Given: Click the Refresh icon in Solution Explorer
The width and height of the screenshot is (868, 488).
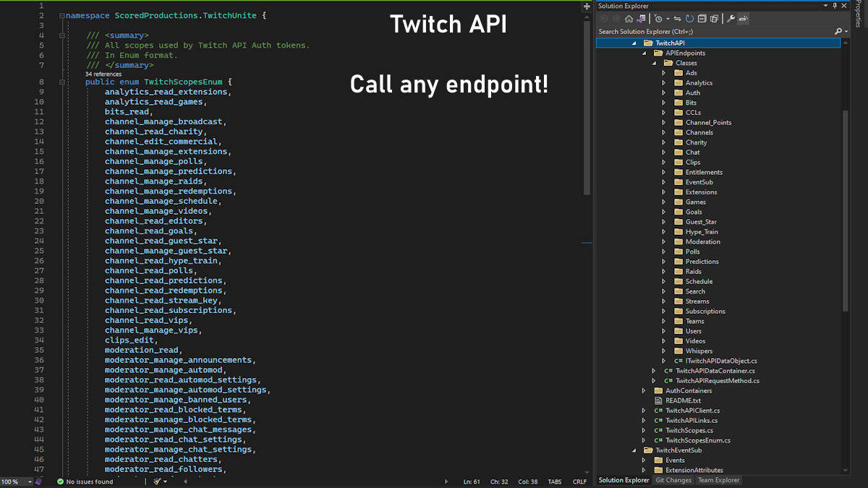Looking at the screenshot, I should point(689,19).
